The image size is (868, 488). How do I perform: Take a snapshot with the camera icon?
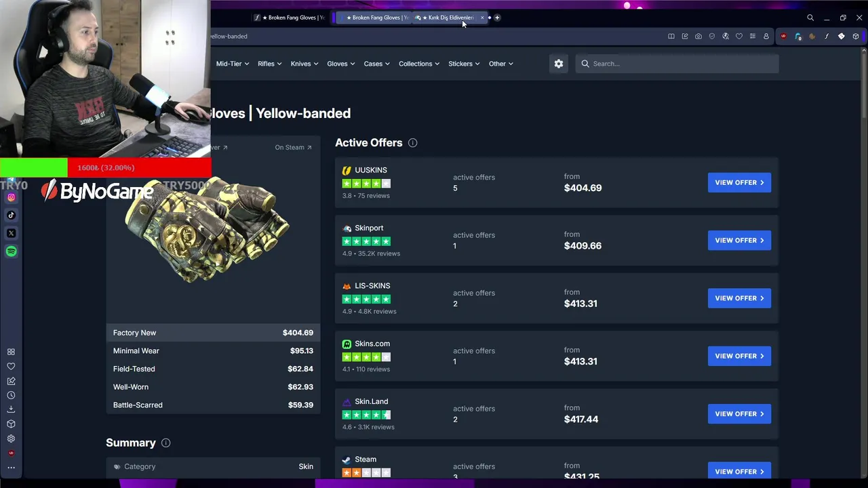coord(698,36)
